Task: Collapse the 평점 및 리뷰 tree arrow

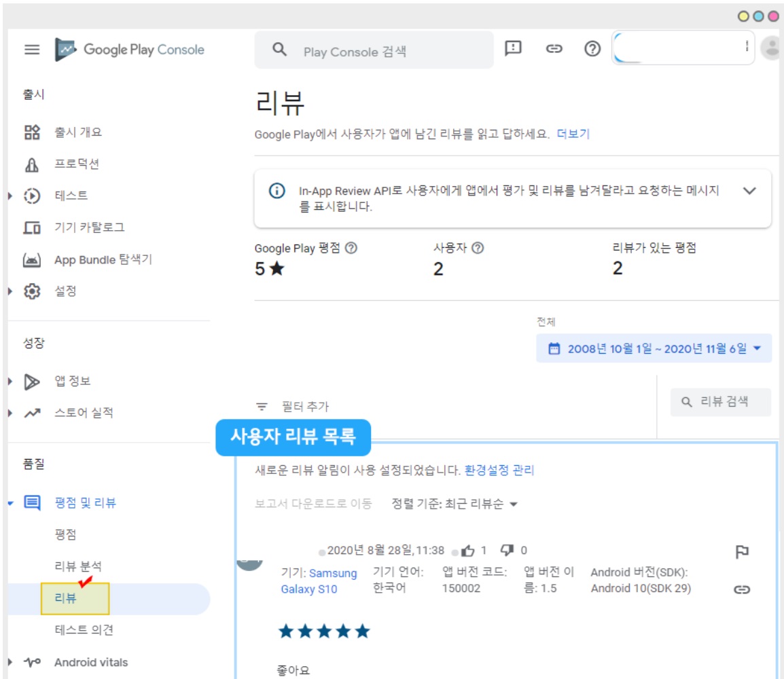Action: click(x=10, y=503)
